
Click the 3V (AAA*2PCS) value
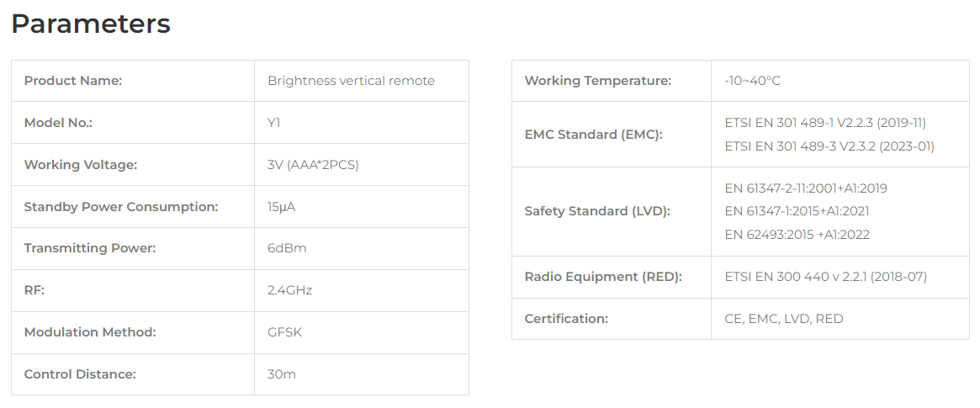[x=313, y=164]
